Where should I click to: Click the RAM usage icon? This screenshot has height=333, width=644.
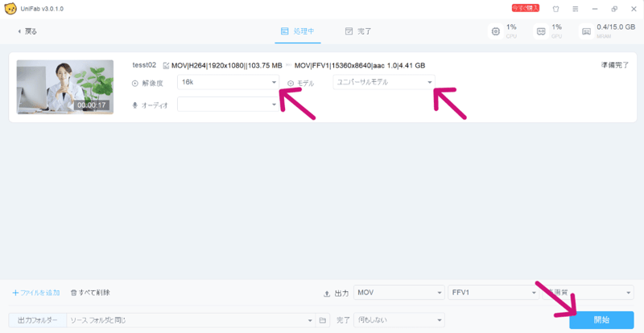coord(586,31)
